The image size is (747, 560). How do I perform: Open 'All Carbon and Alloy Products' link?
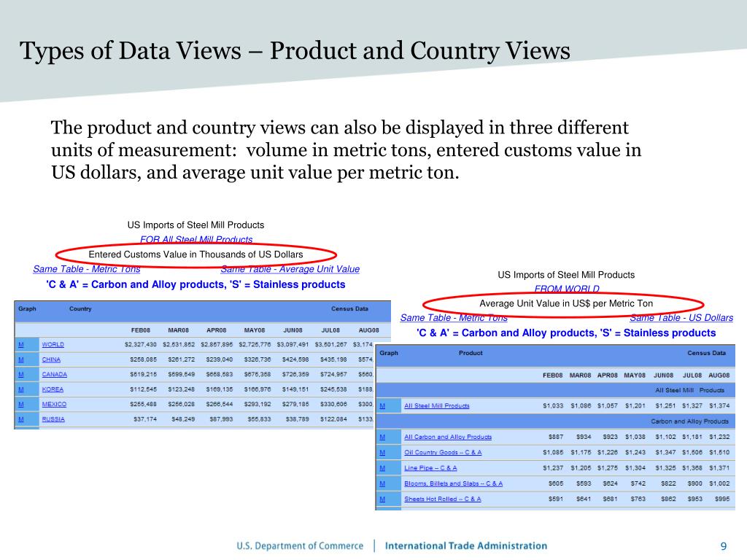(x=448, y=437)
